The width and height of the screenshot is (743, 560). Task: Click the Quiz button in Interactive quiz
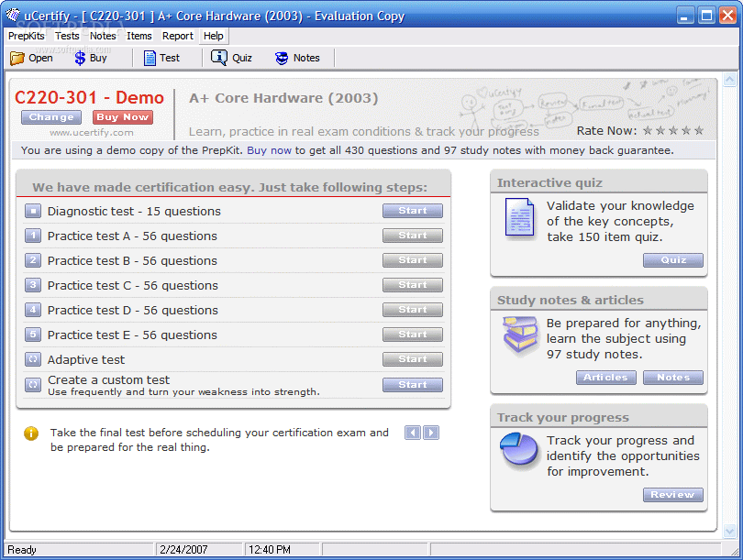tap(673, 260)
